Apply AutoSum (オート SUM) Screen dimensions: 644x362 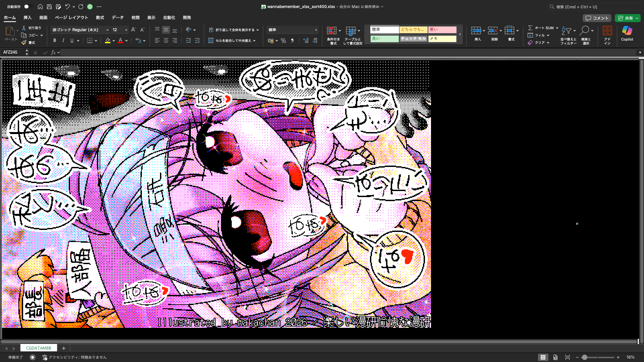click(541, 28)
